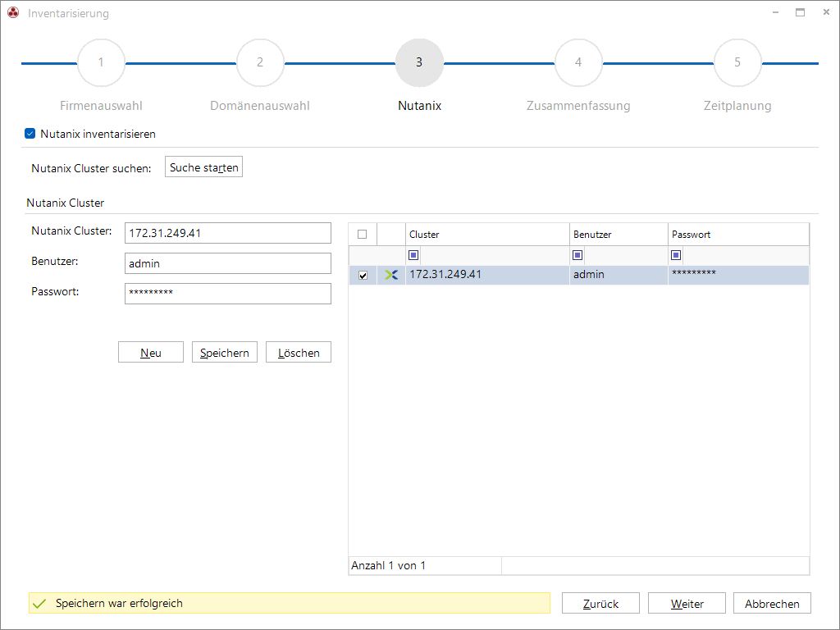Go to step 2 Domänenauswahl
The width and height of the screenshot is (840, 630).
[x=260, y=62]
